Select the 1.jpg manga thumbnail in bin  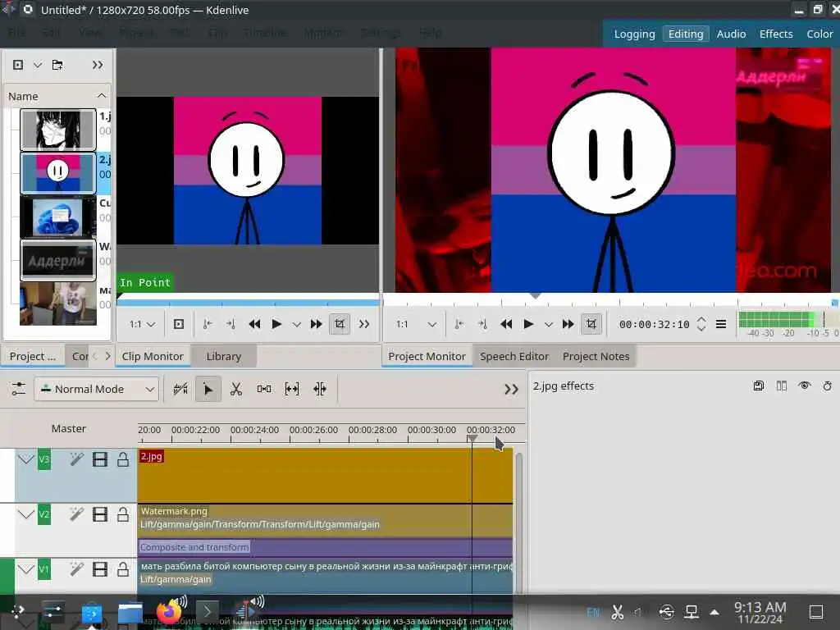point(58,130)
